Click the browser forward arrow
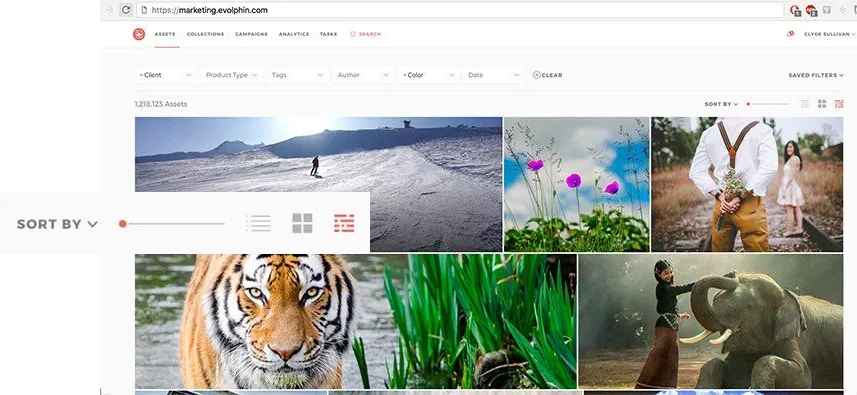This screenshot has width=857, height=395. (x=110, y=10)
